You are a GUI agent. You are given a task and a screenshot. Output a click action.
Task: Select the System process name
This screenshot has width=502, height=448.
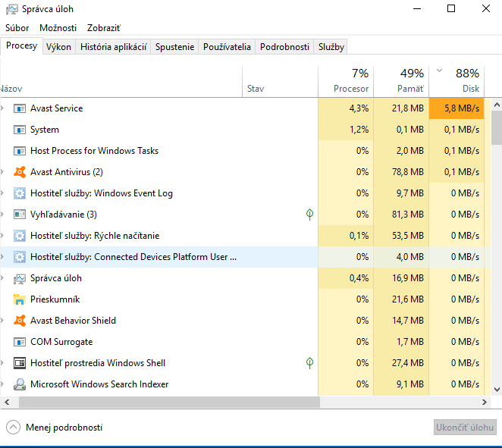45,130
